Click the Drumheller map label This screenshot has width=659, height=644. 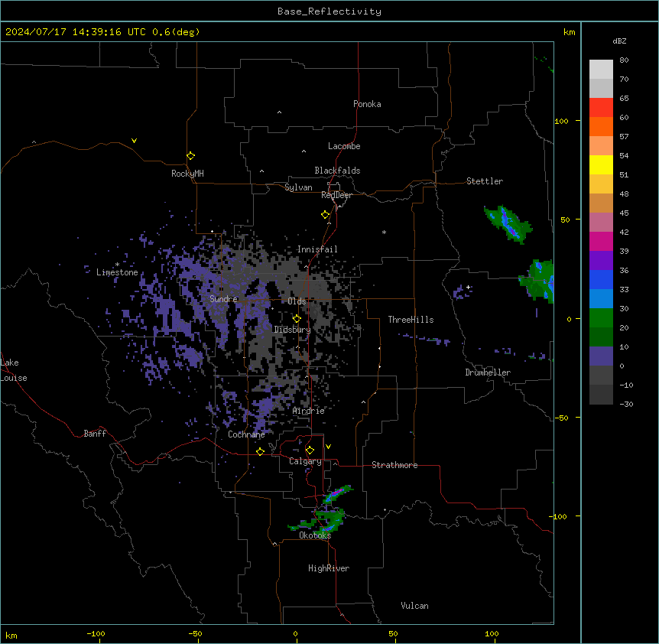pos(488,372)
